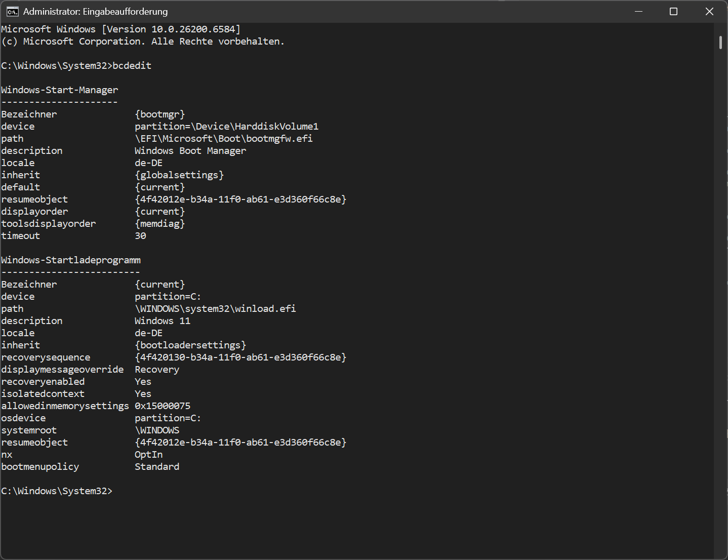The height and width of the screenshot is (560, 728).
Task: Click the vertical scrollbar thumb
Action: pyautogui.click(x=720, y=42)
